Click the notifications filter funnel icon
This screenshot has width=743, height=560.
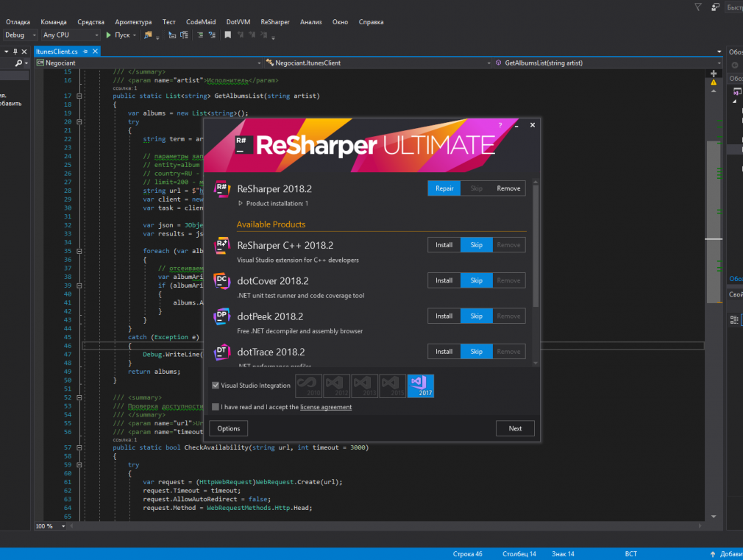tap(698, 7)
